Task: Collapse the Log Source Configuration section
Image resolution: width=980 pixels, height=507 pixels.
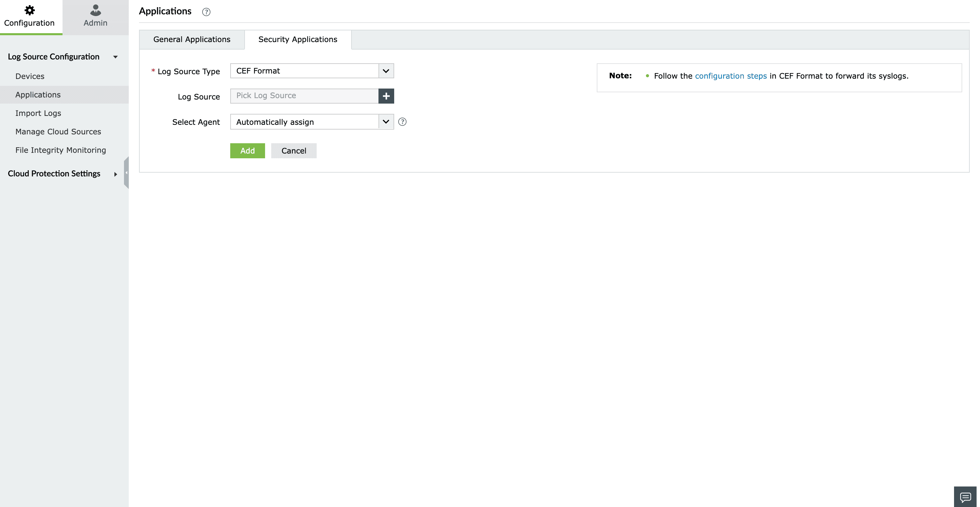Action: pos(115,57)
